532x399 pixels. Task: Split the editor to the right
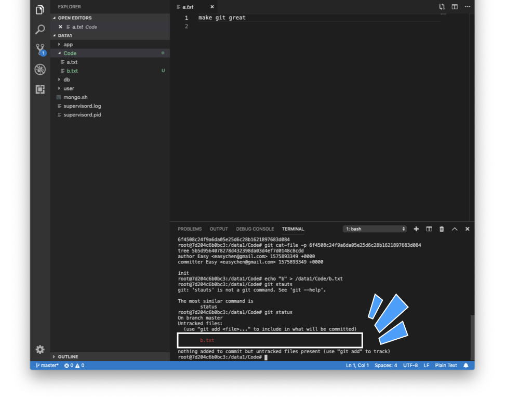pyautogui.click(x=455, y=7)
